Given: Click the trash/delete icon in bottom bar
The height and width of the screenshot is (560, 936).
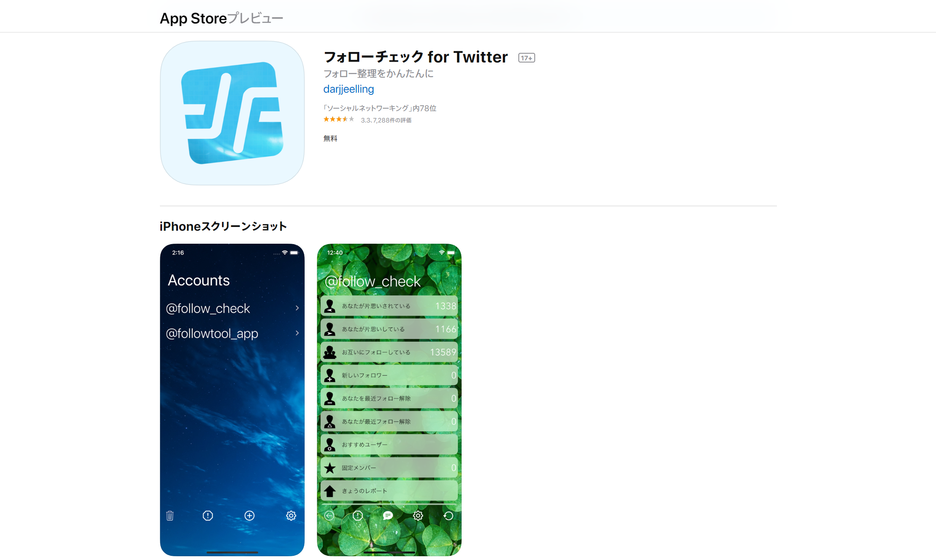Looking at the screenshot, I should [170, 516].
